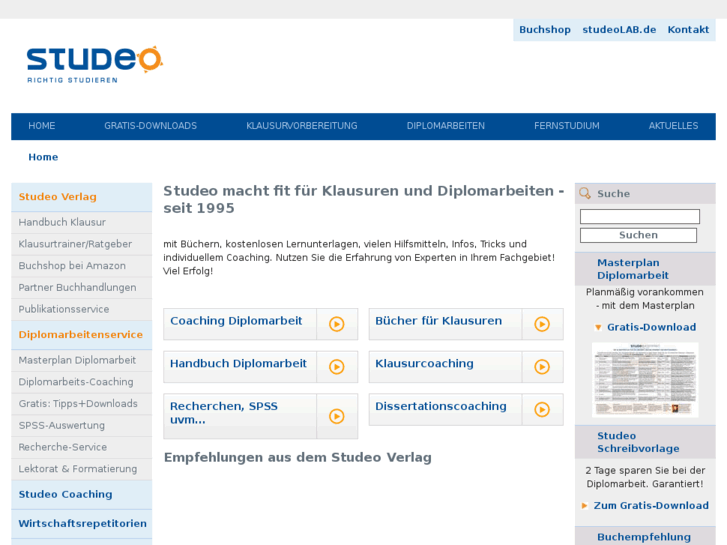Open FERNSTUDIUM in the navigation bar

(x=567, y=126)
